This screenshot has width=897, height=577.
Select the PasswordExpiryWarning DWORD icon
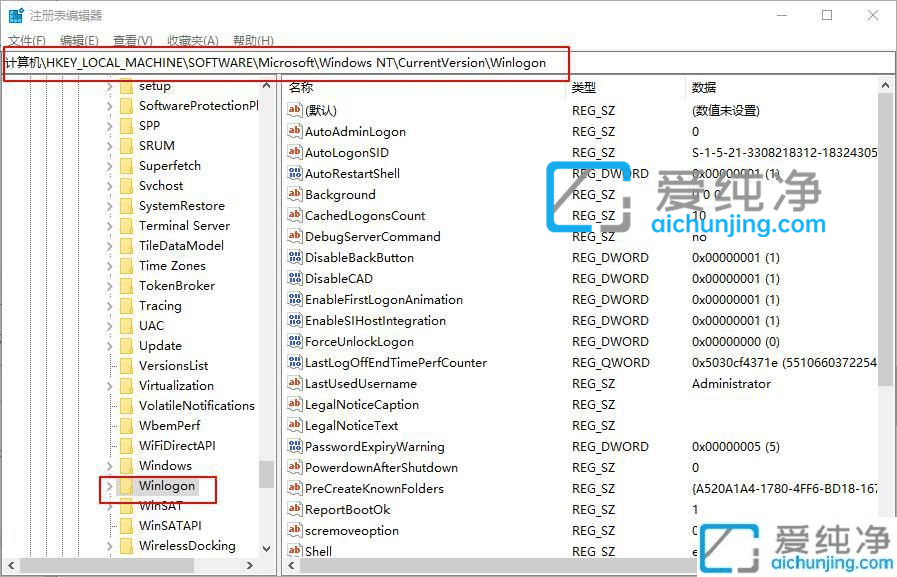(295, 446)
